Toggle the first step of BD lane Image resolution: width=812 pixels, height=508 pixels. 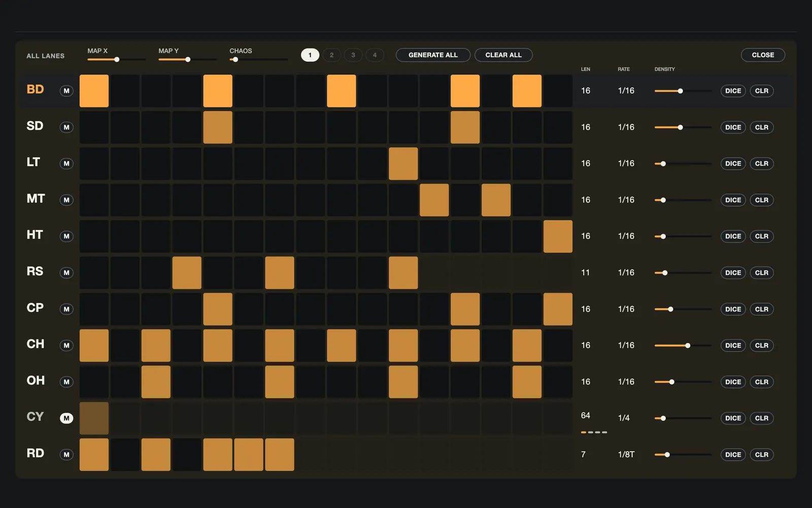94,91
